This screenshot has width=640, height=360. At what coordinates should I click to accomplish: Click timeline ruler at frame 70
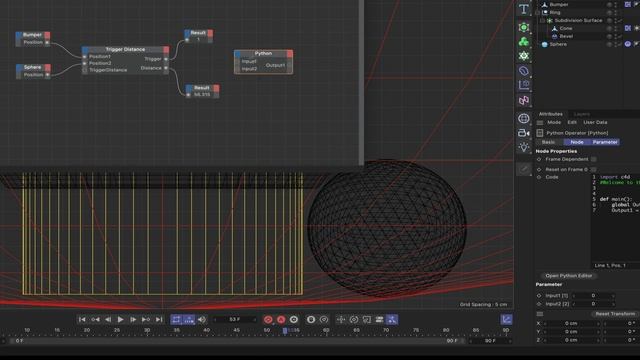tap(386, 330)
